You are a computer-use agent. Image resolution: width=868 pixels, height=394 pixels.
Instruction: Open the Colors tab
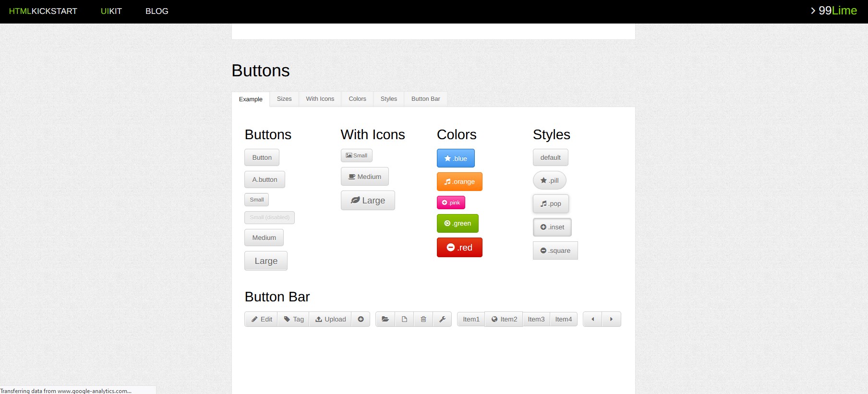[357, 99]
